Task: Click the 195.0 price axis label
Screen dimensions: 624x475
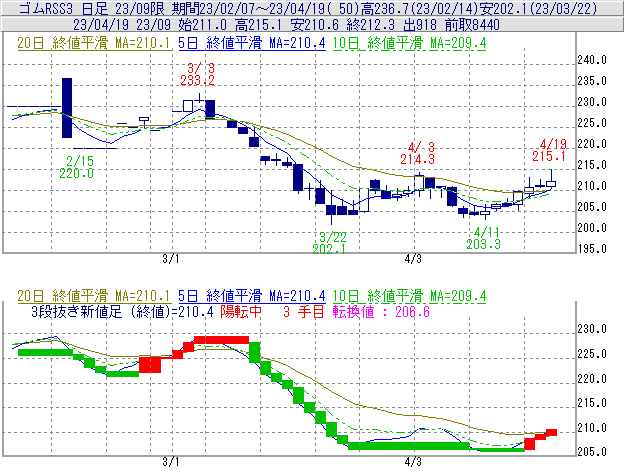Action: pos(593,249)
